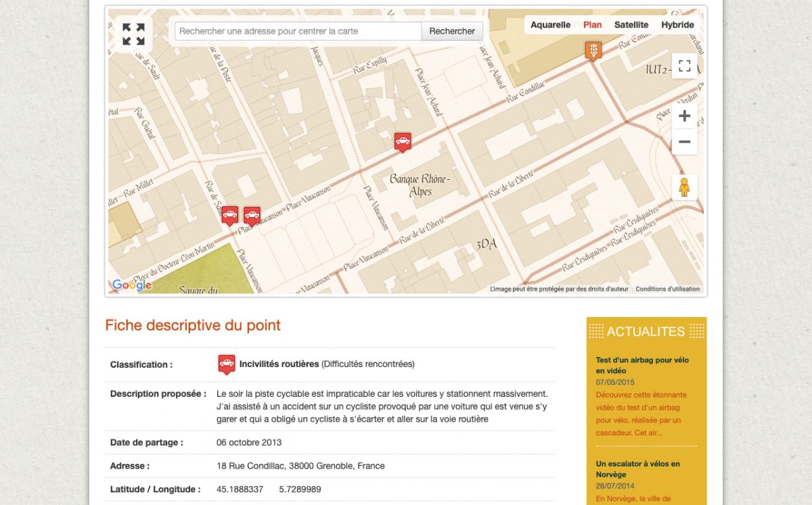This screenshot has width=812, height=505.
Task: Click the right red car marker of the pair
Action: point(252,215)
